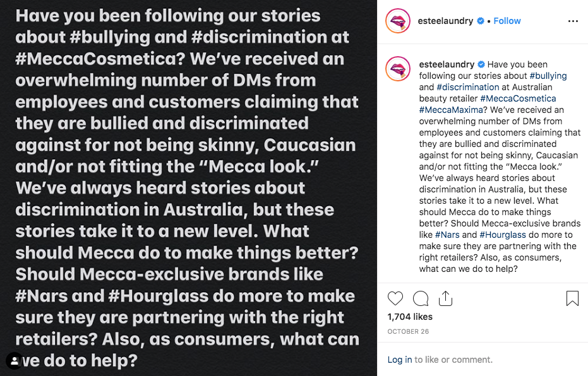Screen dimensions: 588x376
Task: Share post using the share icon
Action: click(445, 298)
